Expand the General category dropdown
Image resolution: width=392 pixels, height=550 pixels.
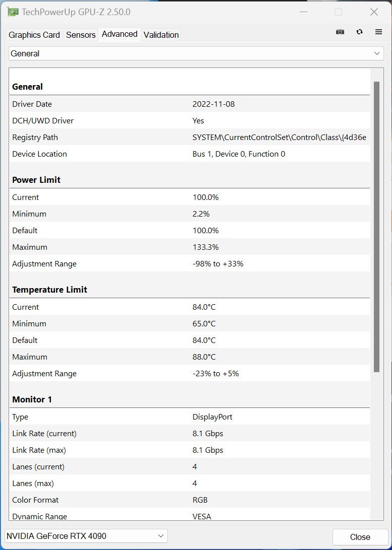coord(196,53)
